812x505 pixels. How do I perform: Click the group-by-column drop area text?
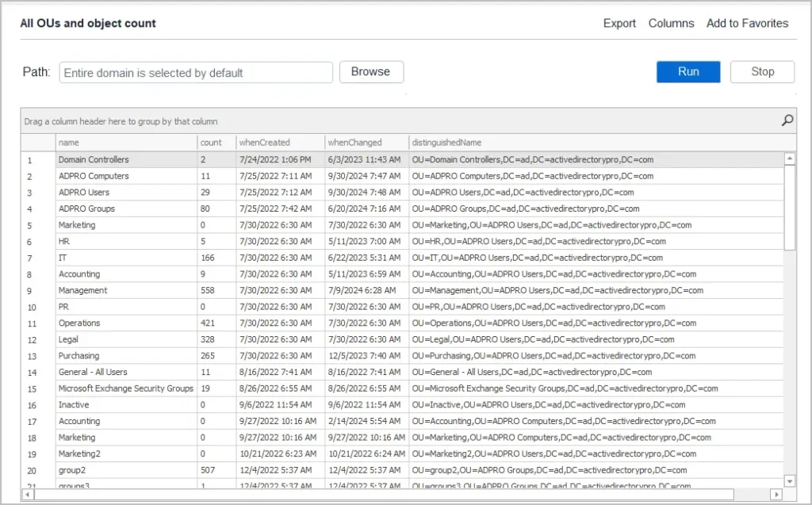[x=121, y=121]
